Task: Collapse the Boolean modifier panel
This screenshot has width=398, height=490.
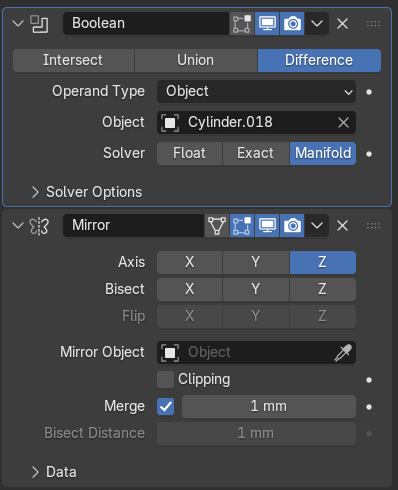Action: tap(18, 24)
